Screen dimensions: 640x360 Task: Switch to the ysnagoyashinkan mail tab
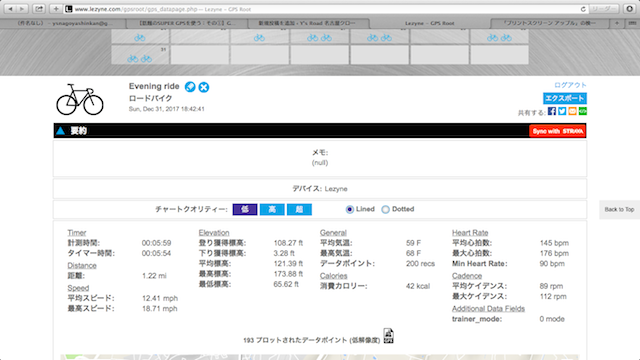(64, 23)
